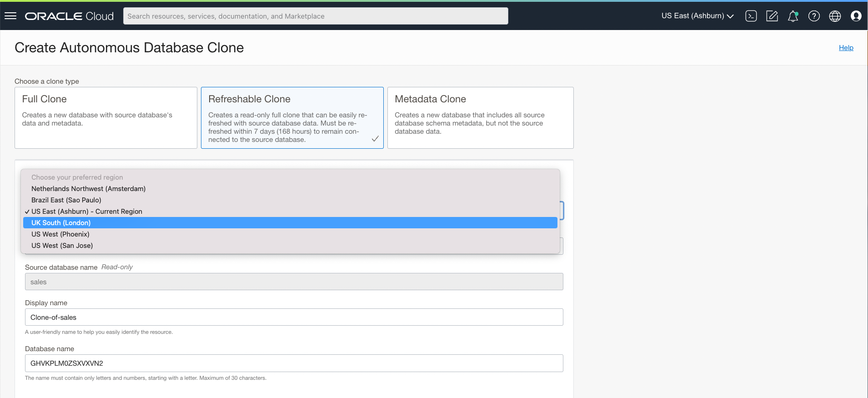Screen dimensions: 868x398
Task: Click the 'Choose your preferred region' placeholder text
Action: [x=77, y=177]
